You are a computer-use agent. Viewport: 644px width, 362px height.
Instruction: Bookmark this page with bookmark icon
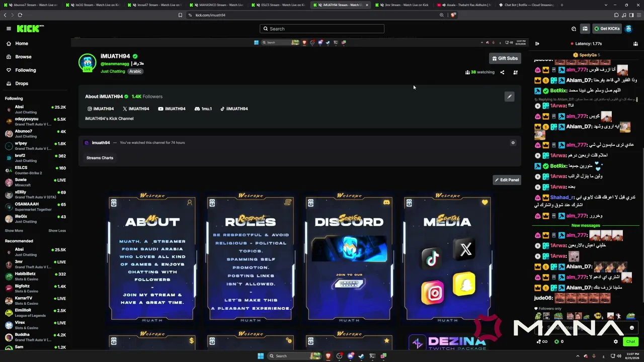click(x=180, y=15)
